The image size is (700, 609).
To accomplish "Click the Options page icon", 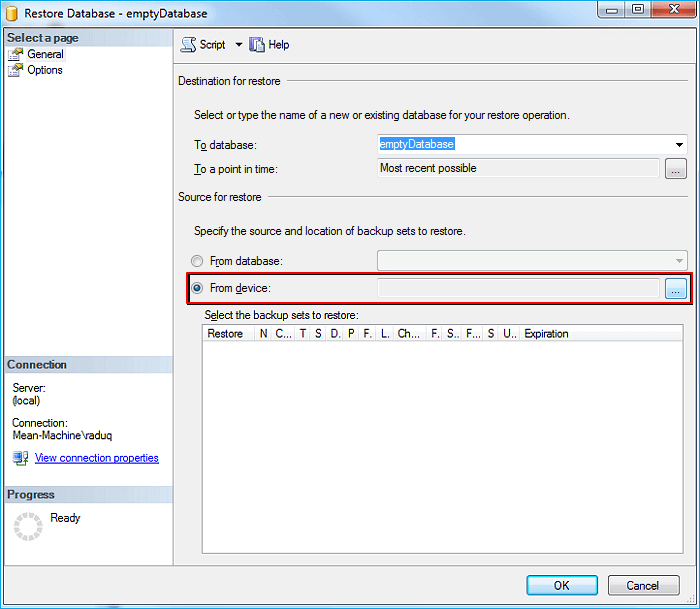I will tap(16, 70).
